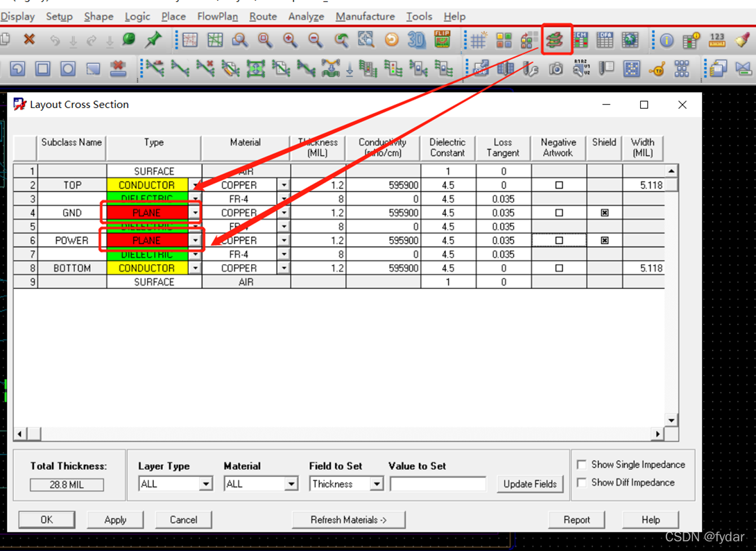
Task: Click the zoom in magnifier icon
Action: tap(290, 40)
